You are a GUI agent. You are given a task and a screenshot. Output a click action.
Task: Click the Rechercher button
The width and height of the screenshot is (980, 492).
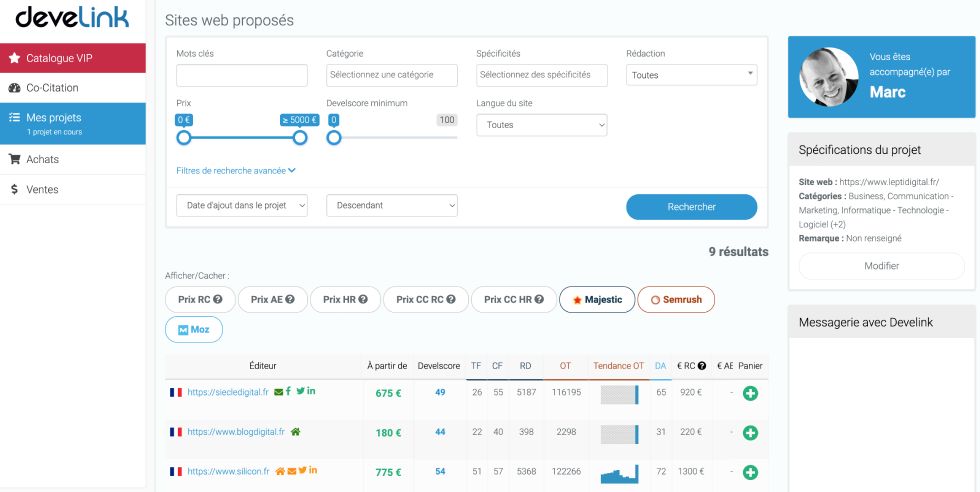pyautogui.click(x=691, y=207)
